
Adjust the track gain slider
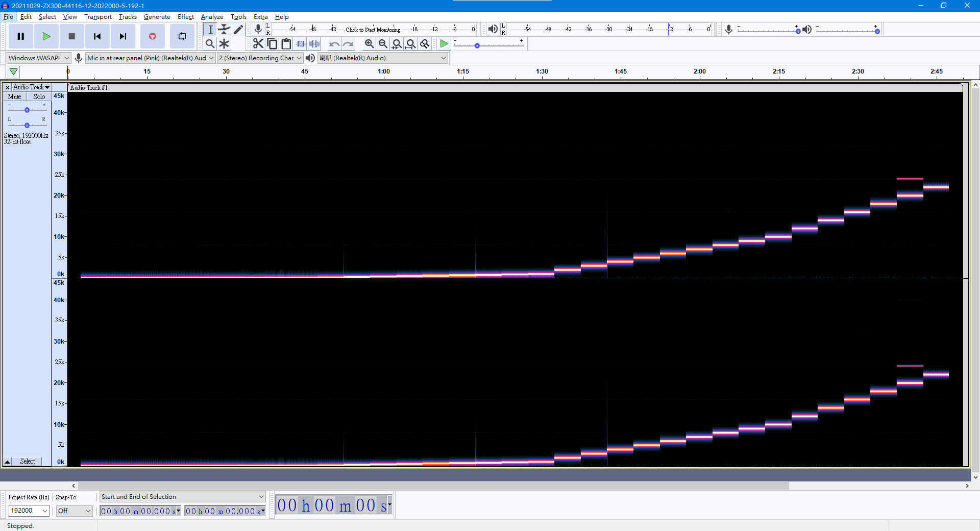click(x=27, y=110)
